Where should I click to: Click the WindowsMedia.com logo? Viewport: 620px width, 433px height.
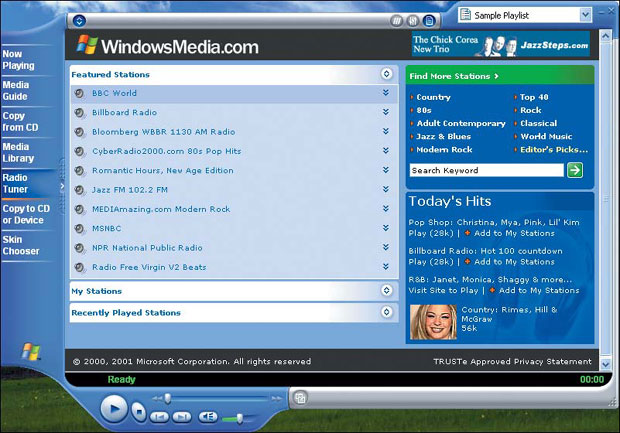click(x=167, y=45)
